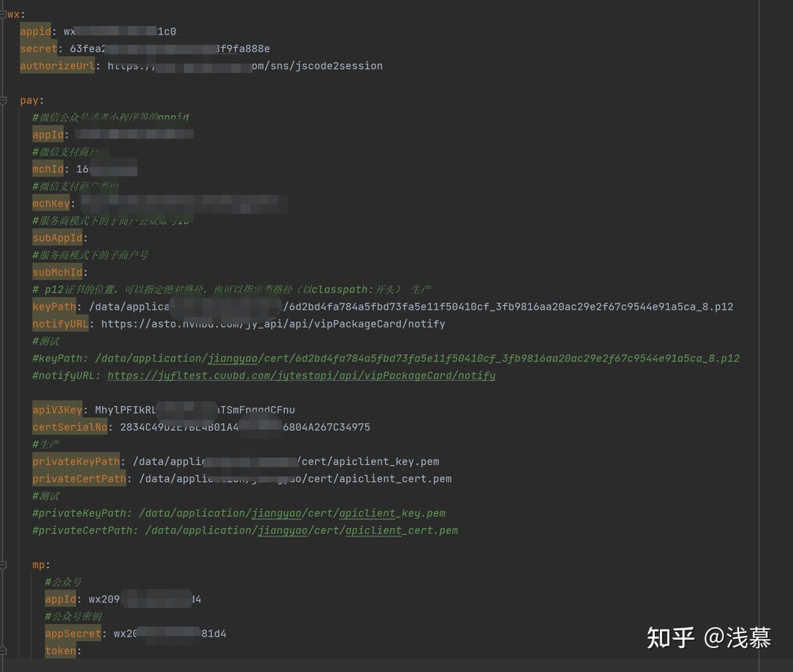Click the mchKey key name

50,203
